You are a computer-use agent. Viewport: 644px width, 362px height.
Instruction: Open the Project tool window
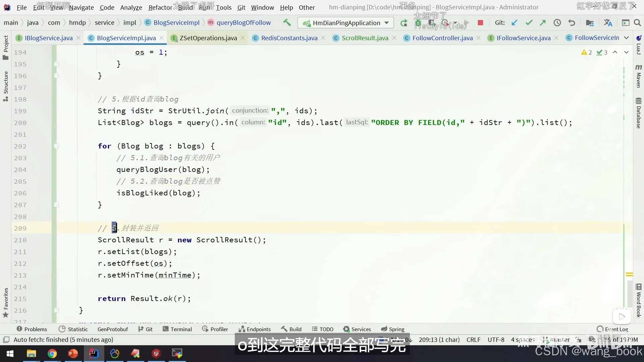[5, 47]
